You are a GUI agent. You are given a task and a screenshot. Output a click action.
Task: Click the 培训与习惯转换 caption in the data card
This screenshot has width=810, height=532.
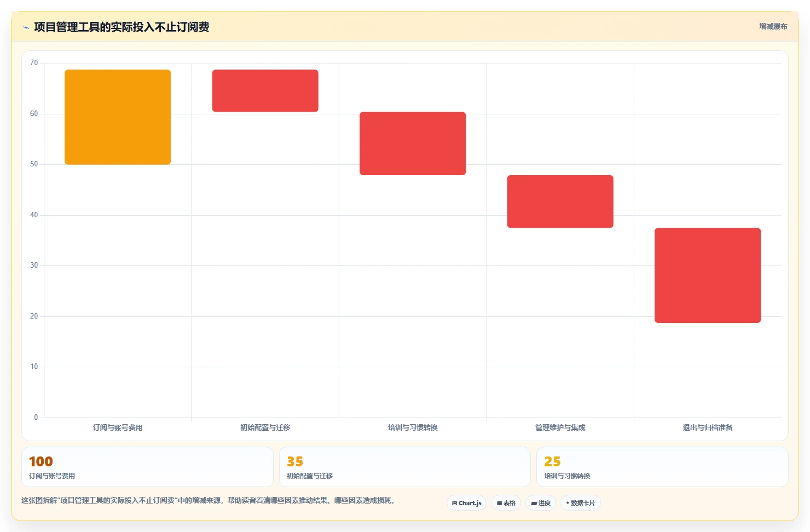[567, 476]
